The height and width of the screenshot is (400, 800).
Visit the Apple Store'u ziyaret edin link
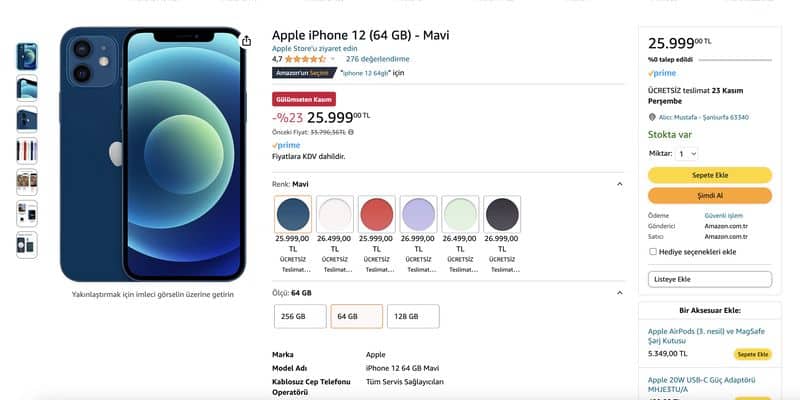click(x=314, y=48)
